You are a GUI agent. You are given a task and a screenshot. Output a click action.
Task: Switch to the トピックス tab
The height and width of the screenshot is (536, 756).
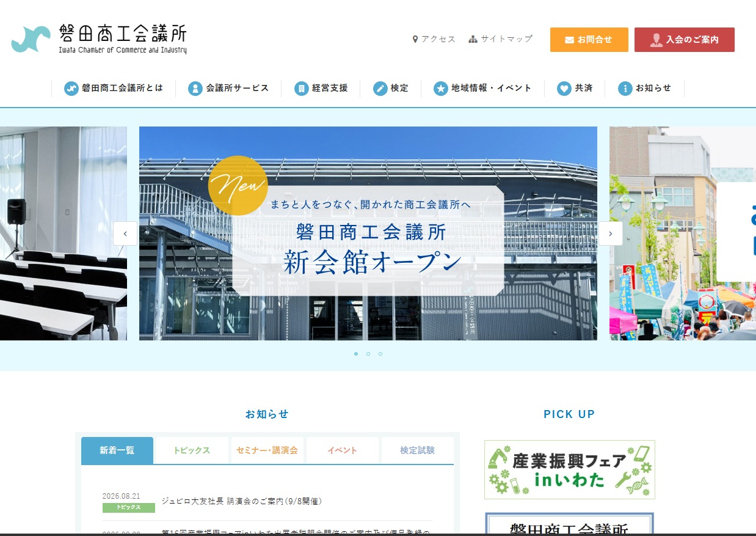tap(192, 450)
